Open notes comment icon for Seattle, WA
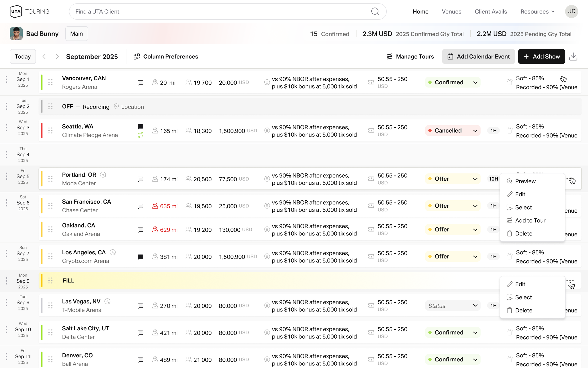The height and width of the screenshot is (368, 588). pos(140,127)
